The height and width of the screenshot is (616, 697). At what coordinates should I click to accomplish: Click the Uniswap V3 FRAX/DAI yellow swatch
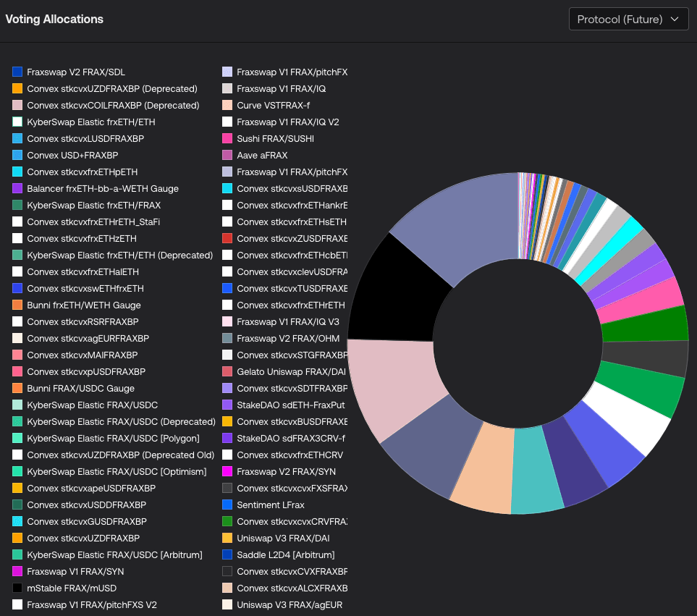[227, 538]
